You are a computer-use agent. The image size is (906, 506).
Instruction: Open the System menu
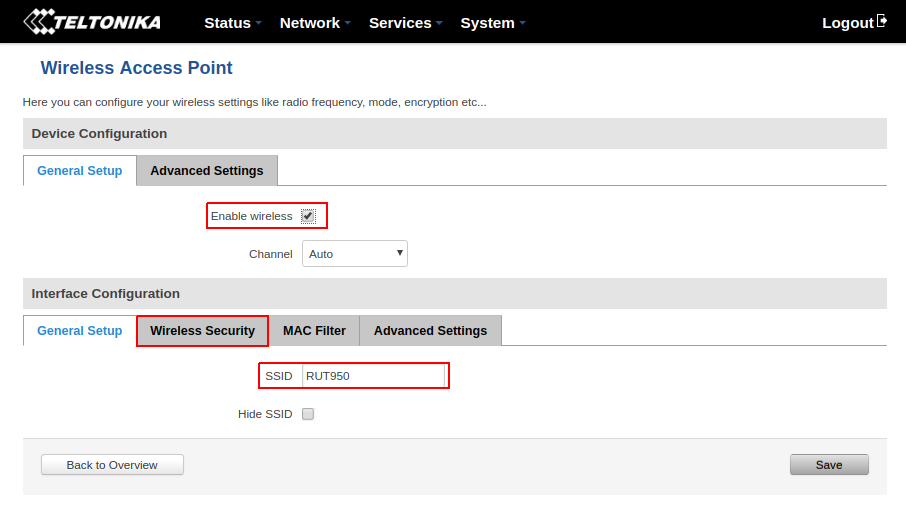pos(492,22)
